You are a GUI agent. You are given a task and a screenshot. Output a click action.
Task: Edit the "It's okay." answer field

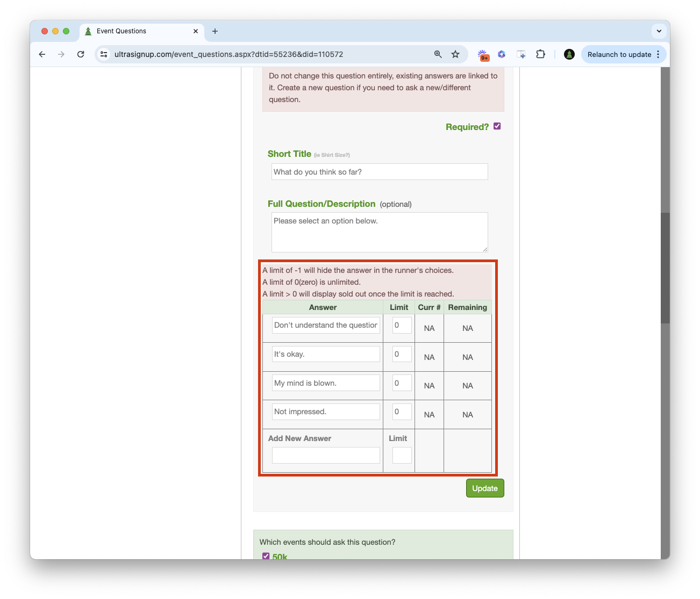tap(326, 354)
